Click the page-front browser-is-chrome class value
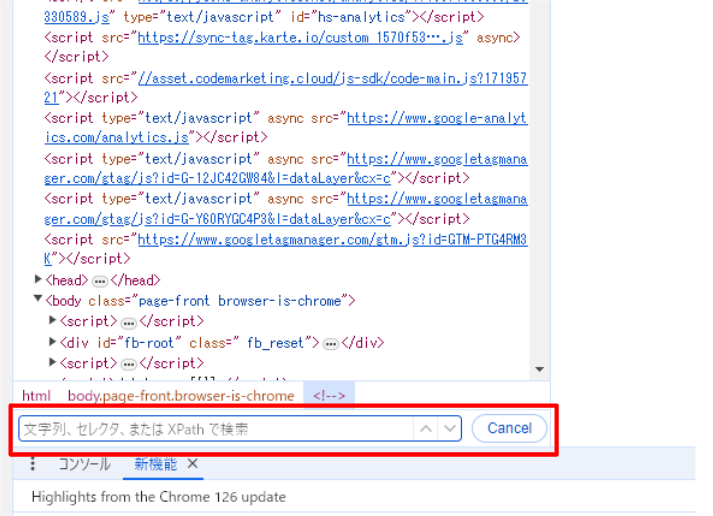This screenshot has height=516, width=713. (240, 301)
